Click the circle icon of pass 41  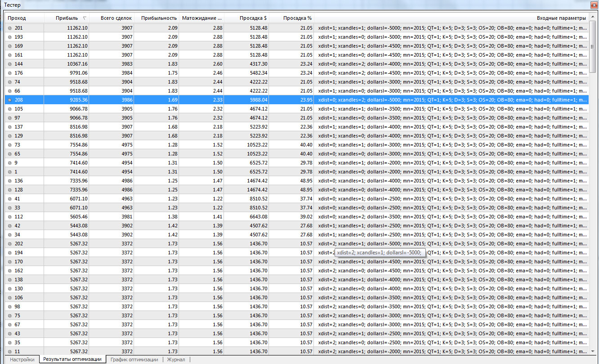point(10,199)
